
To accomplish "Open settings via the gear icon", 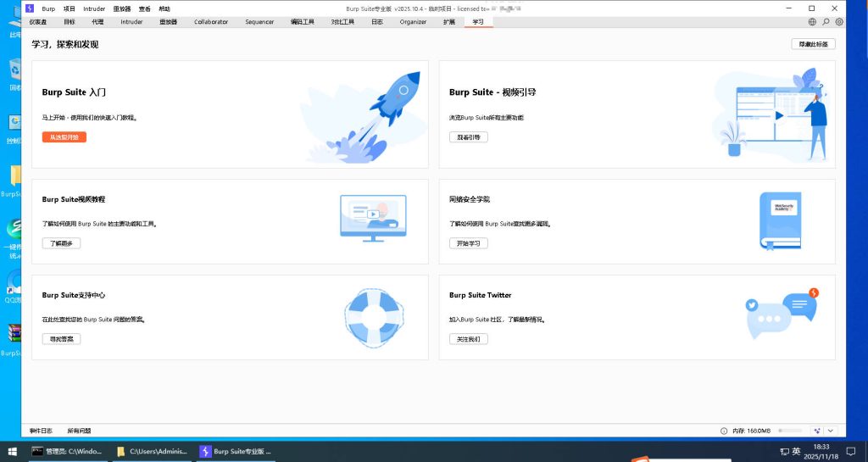I will click(839, 22).
